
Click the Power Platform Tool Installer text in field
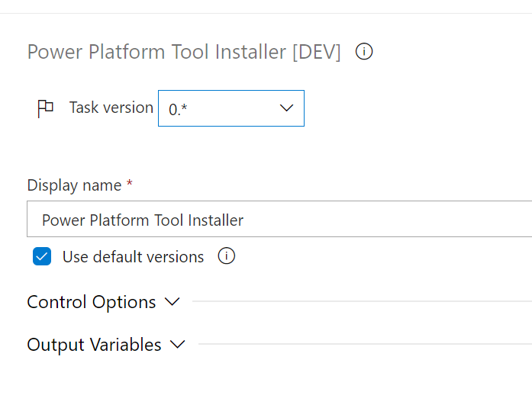(x=143, y=220)
